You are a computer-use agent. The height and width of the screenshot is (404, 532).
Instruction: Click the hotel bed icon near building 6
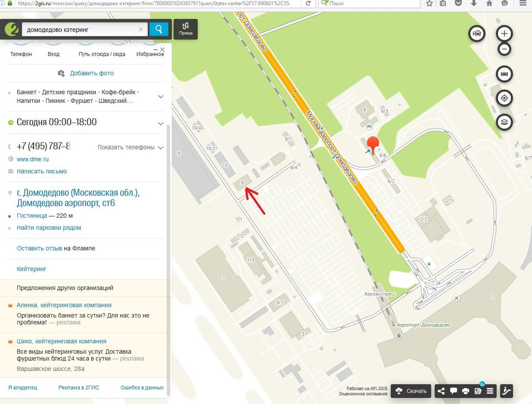coord(369,126)
